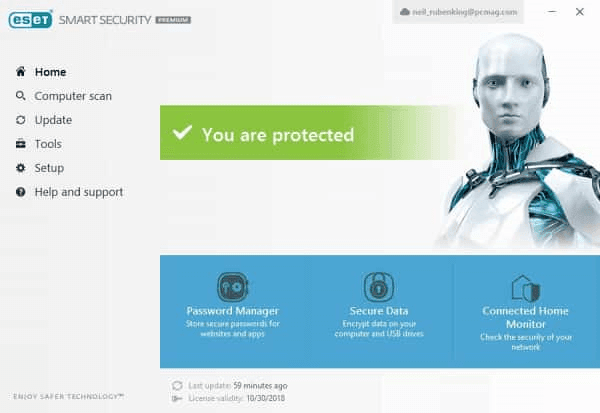Image resolution: width=600 pixels, height=413 pixels.
Task: Select Help and support label
Action: [x=79, y=192]
